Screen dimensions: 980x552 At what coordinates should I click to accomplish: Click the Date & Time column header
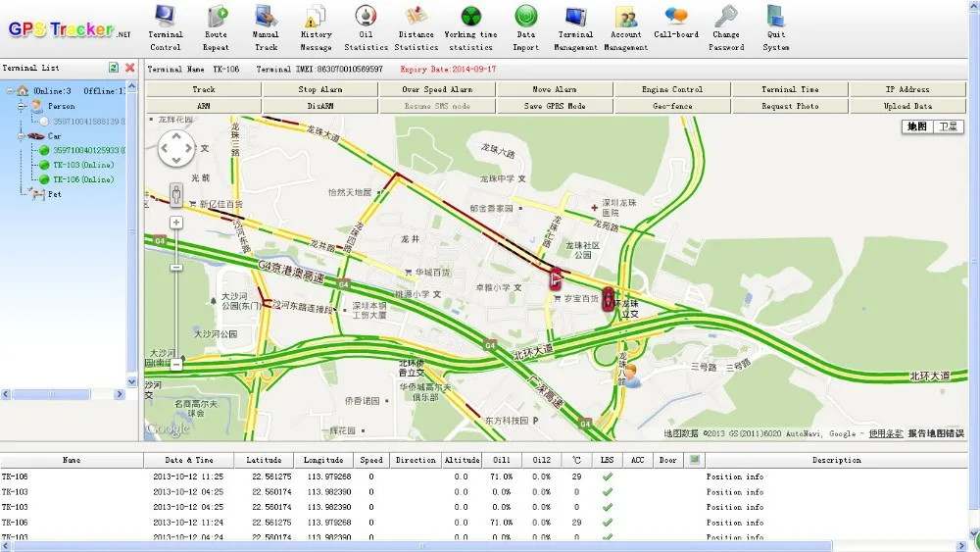coord(189,460)
